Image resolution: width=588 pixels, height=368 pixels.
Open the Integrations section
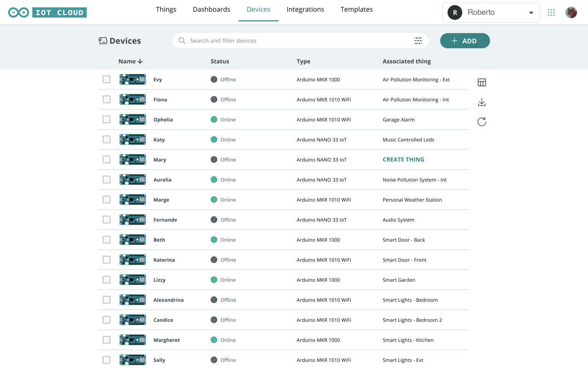pos(305,9)
